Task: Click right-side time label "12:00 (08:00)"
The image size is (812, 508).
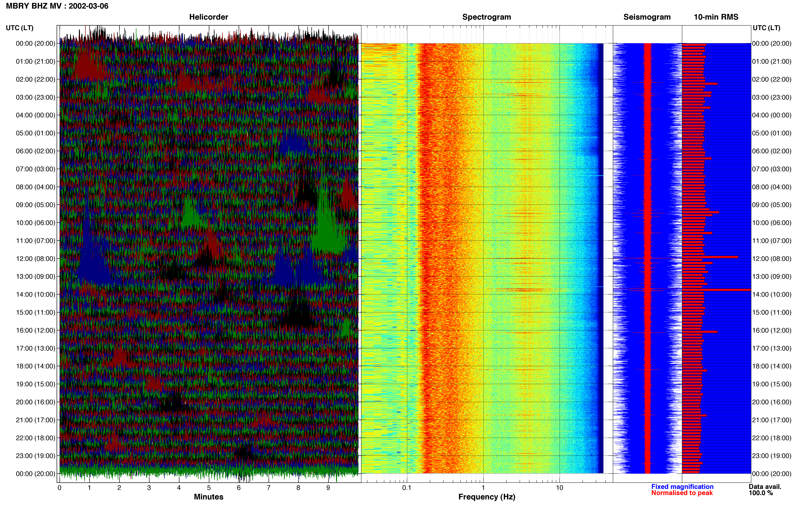Action: 772,259
